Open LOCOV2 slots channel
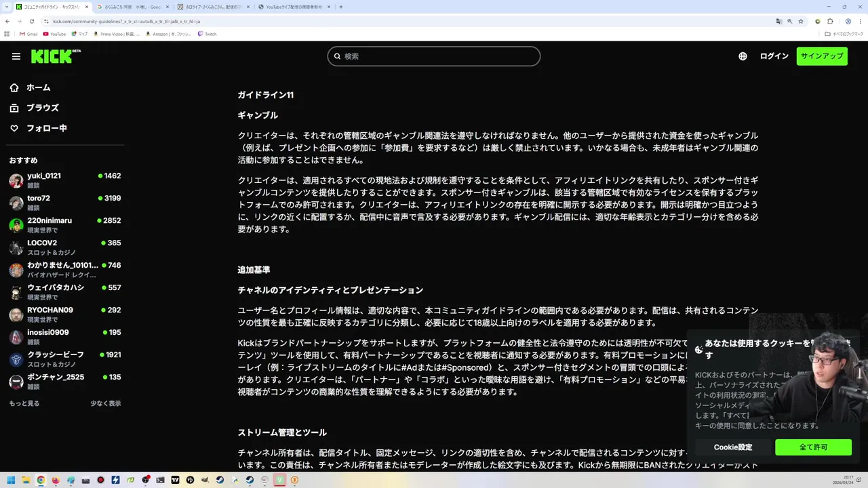868x488 pixels. [x=64, y=247]
